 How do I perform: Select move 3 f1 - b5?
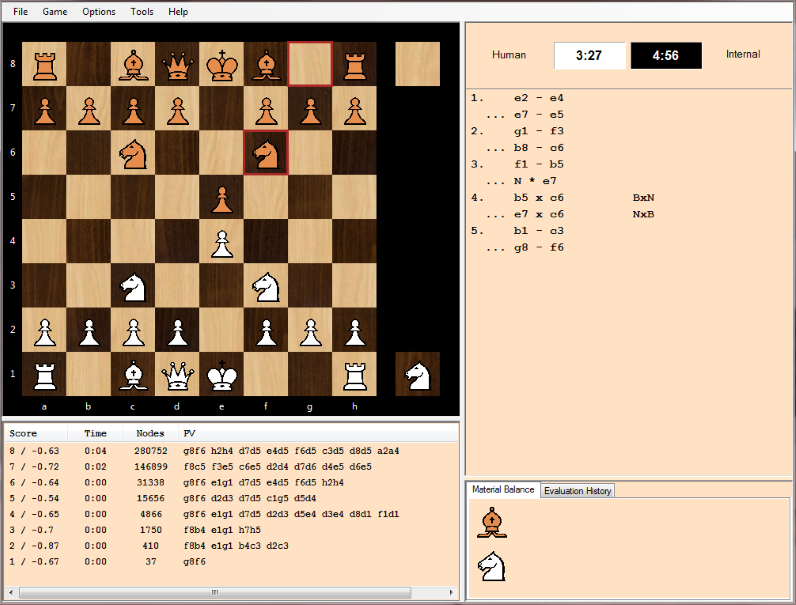(x=539, y=164)
